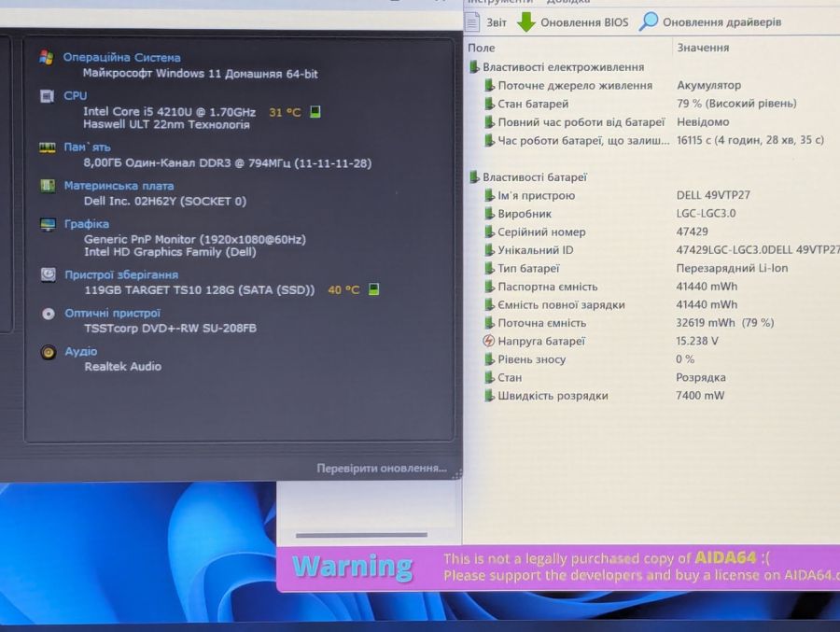
Task: Click horizontal scrollbar below Speccy window
Action: tap(361, 534)
